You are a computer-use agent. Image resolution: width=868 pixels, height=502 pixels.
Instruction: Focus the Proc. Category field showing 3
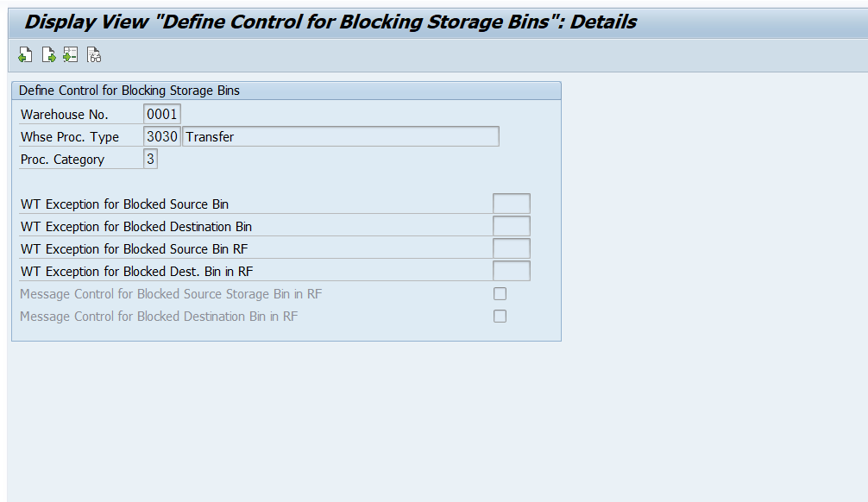[151, 160]
